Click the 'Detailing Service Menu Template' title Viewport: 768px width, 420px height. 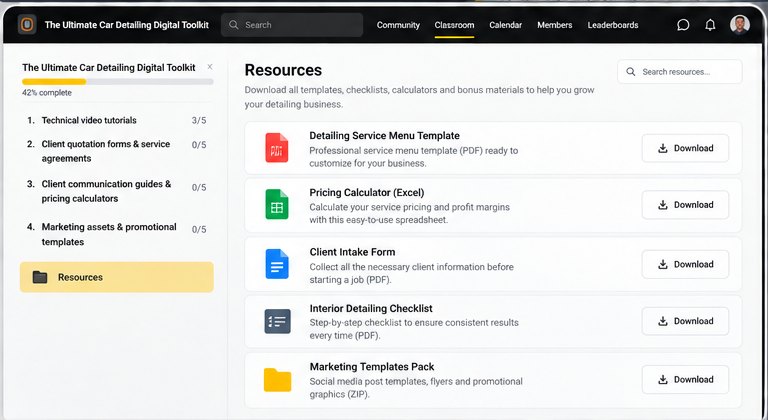tap(384, 136)
